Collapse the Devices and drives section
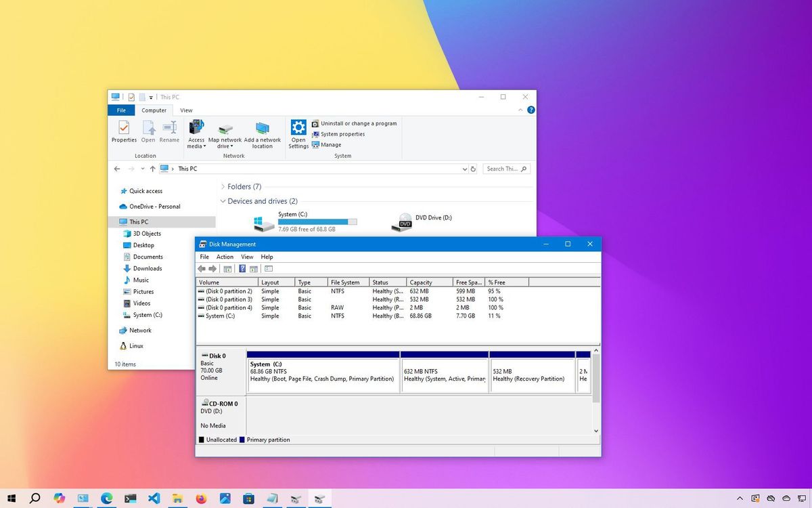This screenshot has height=508, width=812. pyautogui.click(x=223, y=201)
